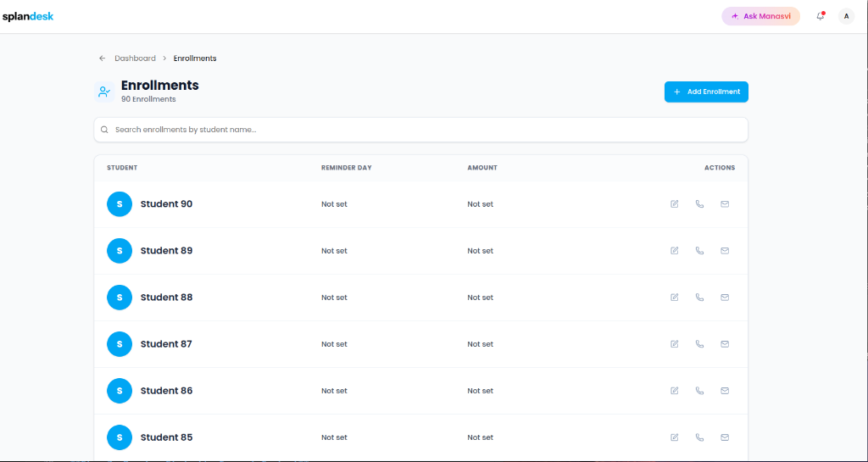Navigate to Dashboard breadcrumb link
Image resolution: width=868 pixels, height=462 pixels.
pyautogui.click(x=135, y=58)
